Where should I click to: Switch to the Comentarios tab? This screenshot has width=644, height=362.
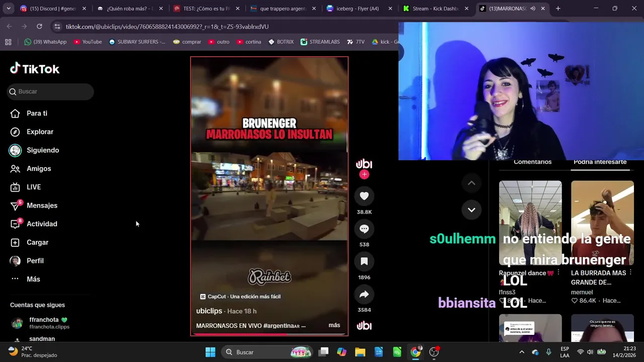(532, 162)
